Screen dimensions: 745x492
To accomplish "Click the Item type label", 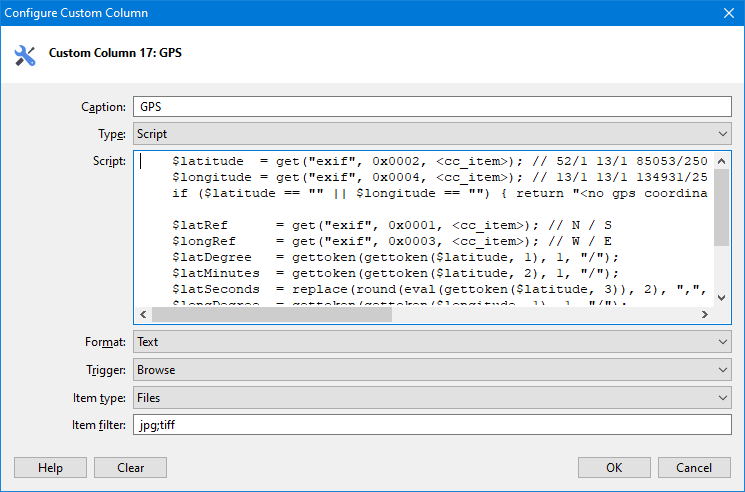I will pyautogui.click(x=99, y=398).
